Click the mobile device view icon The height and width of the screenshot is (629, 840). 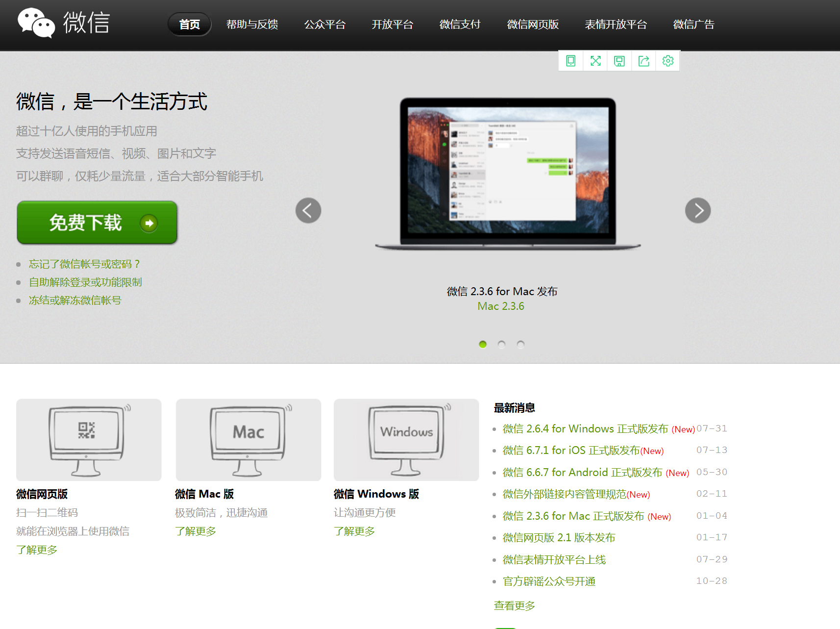coord(570,60)
